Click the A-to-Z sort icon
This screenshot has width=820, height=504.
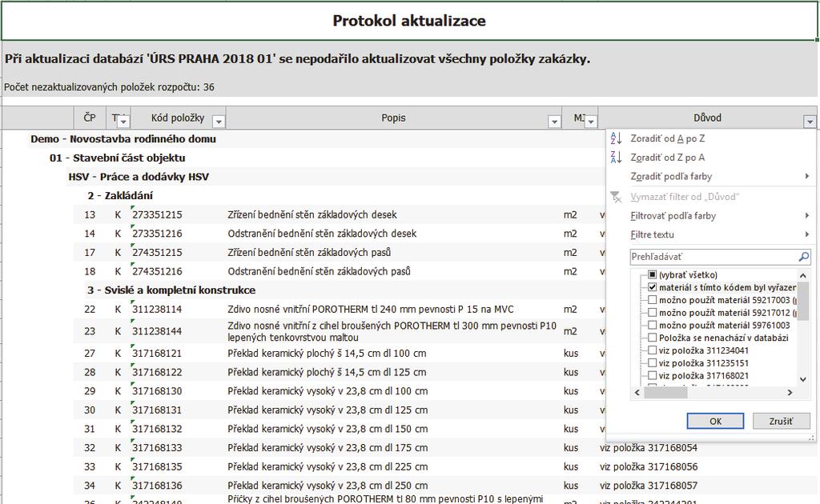pos(616,138)
